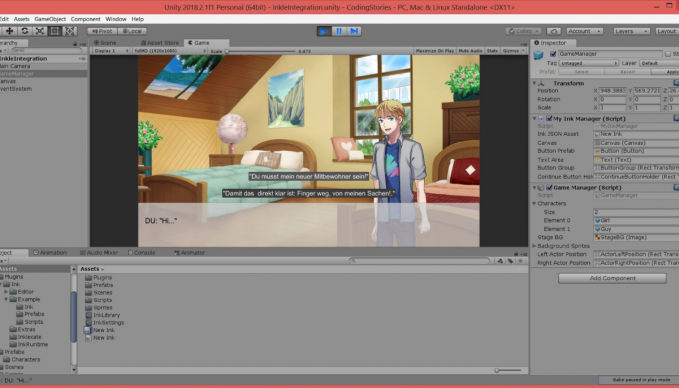679x388 pixels.
Task: Click the Step frame button
Action: pos(354,31)
